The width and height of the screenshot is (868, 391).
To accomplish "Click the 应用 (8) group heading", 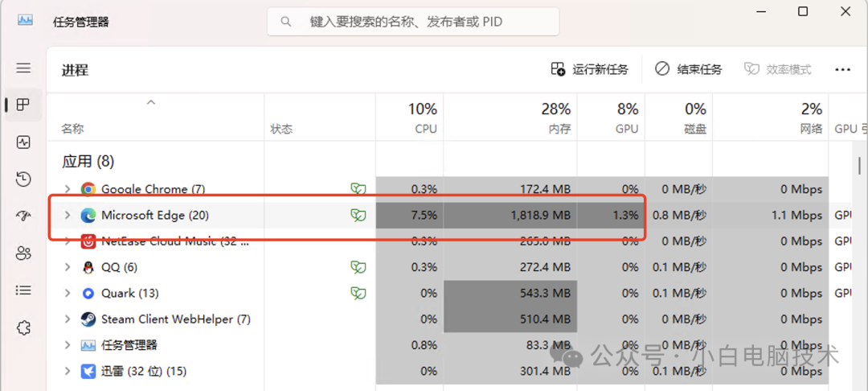I will (88, 162).
